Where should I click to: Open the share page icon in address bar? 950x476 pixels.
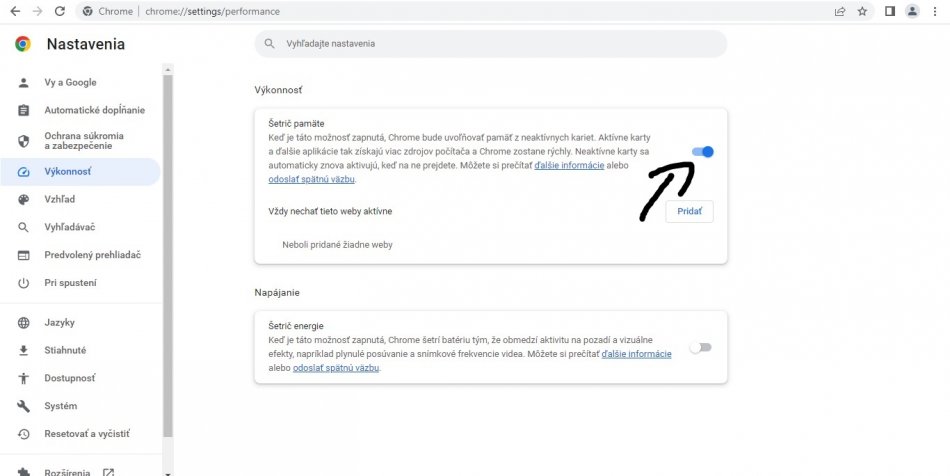coord(839,11)
